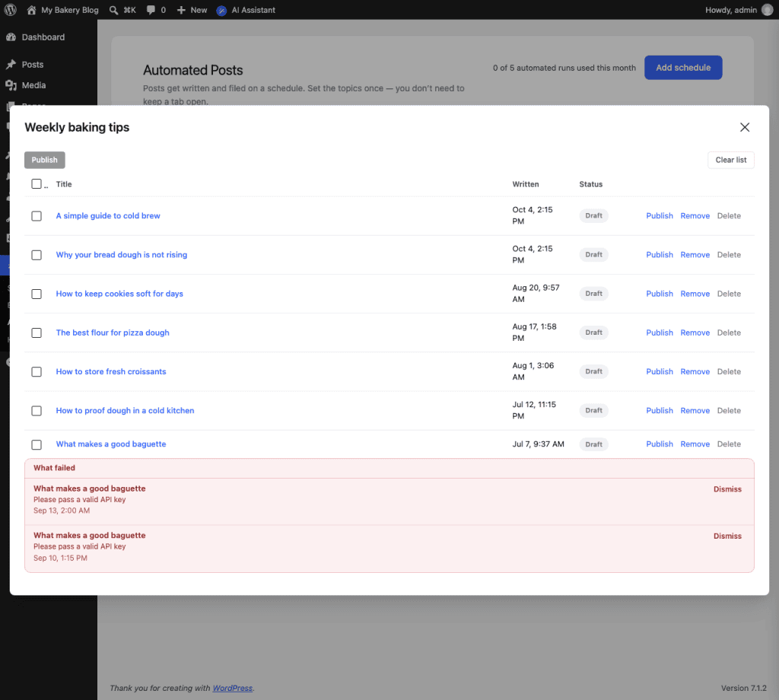Open the Media sidebar icon
Viewport: 779px width, 700px height.
pos(11,85)
